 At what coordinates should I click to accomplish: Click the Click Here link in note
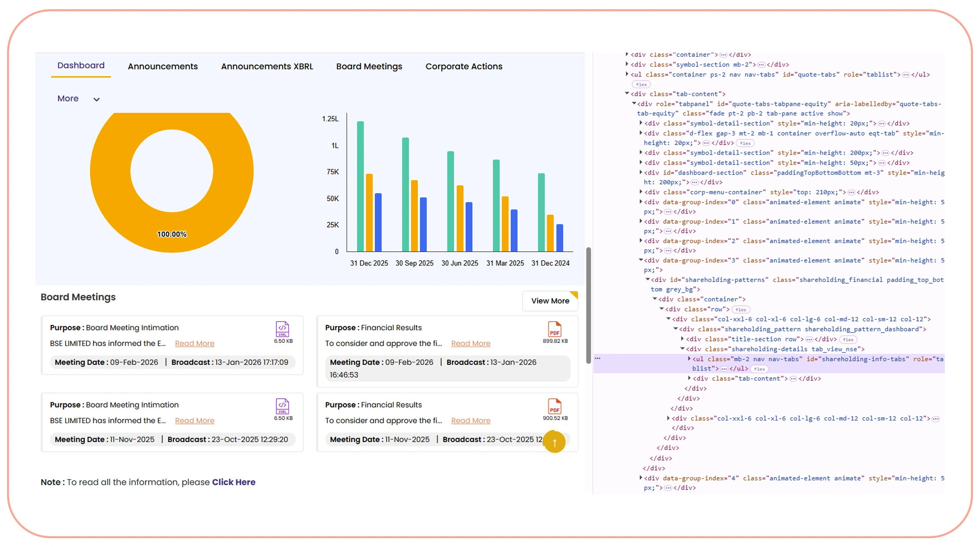[x=234, y=482]
